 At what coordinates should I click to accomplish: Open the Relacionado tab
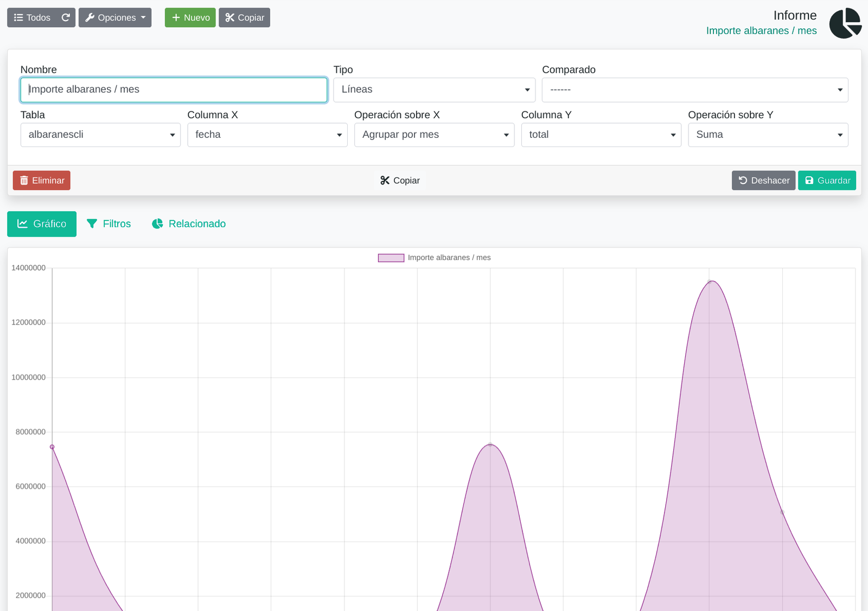click(x=189, y=224)
